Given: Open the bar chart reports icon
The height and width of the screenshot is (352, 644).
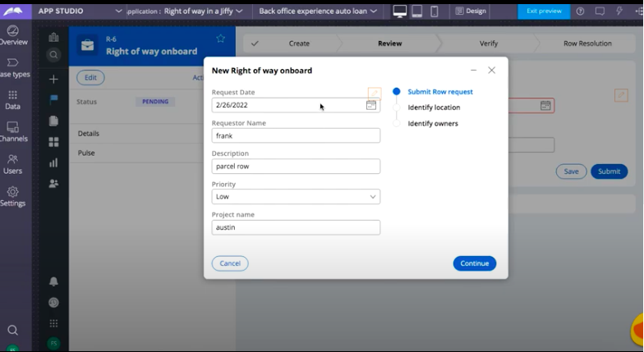Looking at the screenshot, I should (53, 162).
